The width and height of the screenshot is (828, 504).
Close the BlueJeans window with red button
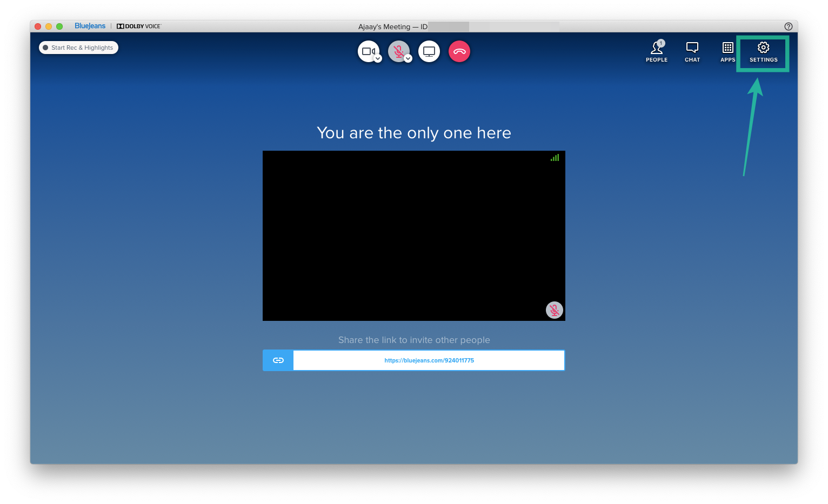coord(38,26)
